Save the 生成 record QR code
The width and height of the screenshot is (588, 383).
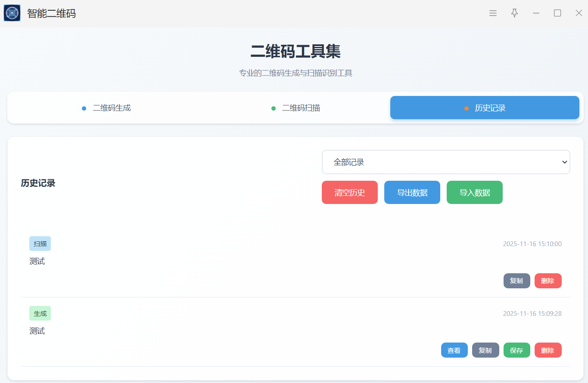click(x=516, y=350)
